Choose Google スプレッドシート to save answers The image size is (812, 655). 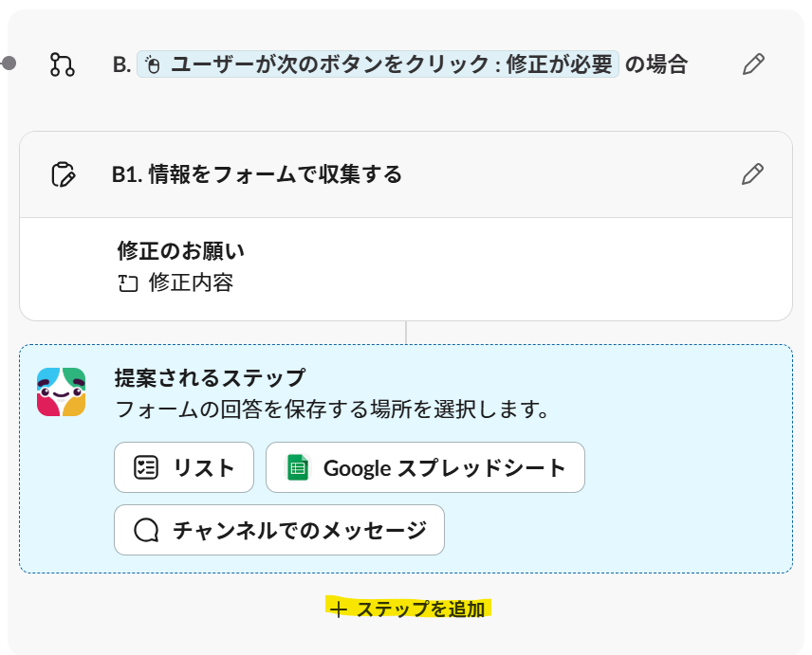pyautogui.click(x=425, y=467)
